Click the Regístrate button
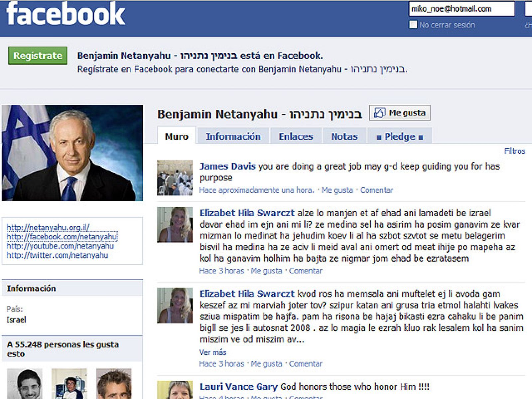 38,56
